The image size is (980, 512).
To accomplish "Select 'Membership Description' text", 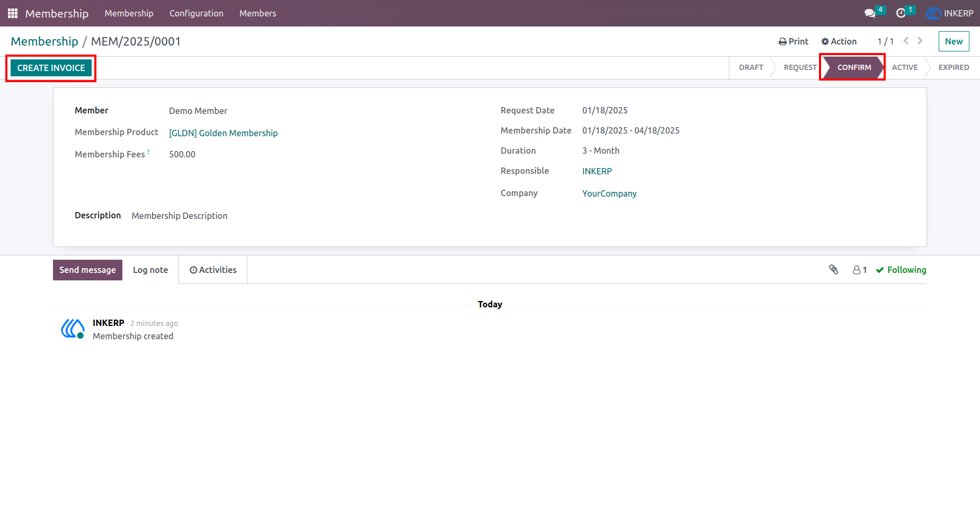I will (x=180, y=216).
